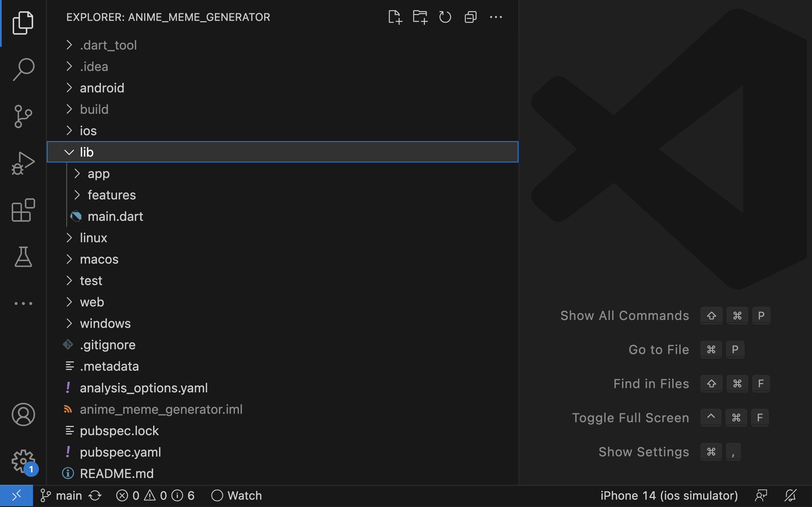Open explorer Views and More Actions menu
The image size is (812, 507).
click(x=496, y=17)
